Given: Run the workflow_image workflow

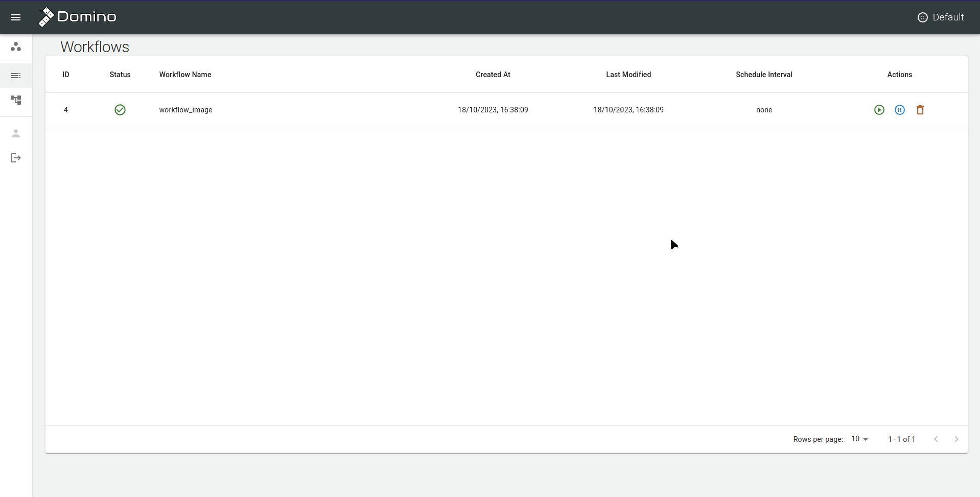Looking at the screenshot, I should (879, 110).
